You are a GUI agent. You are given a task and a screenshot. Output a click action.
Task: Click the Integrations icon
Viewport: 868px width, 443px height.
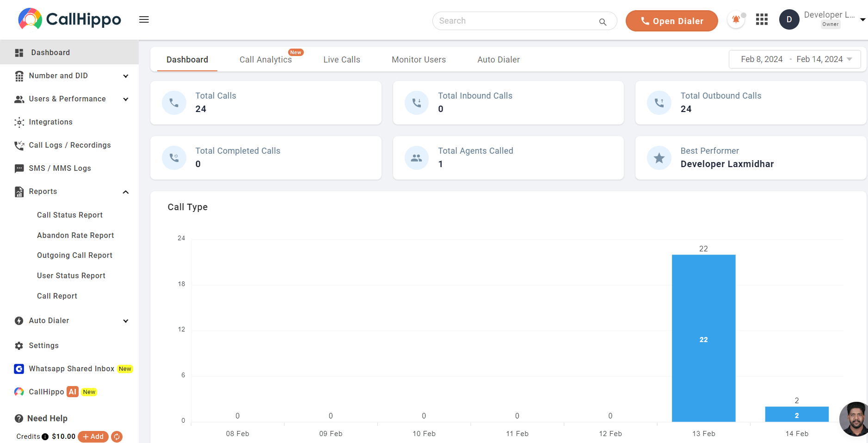[19, 122]
